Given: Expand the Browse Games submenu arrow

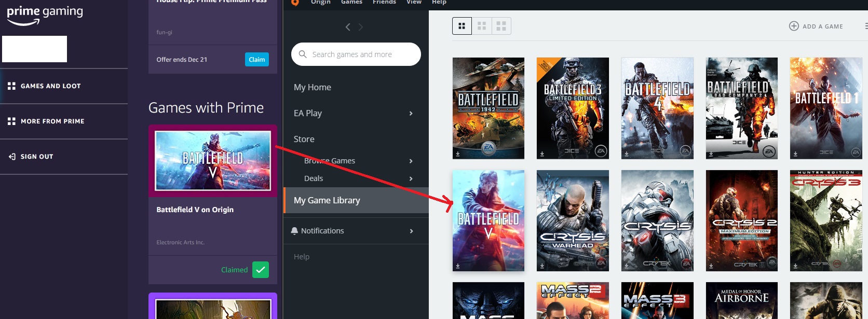Looking at the screenshot, I should [411, 161].
